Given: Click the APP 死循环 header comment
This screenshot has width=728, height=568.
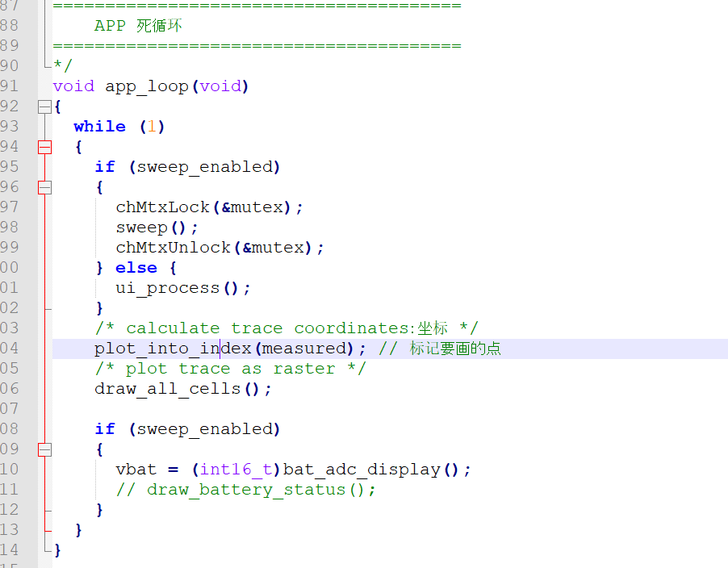Looking at the screenshot, I should [138, 26].
